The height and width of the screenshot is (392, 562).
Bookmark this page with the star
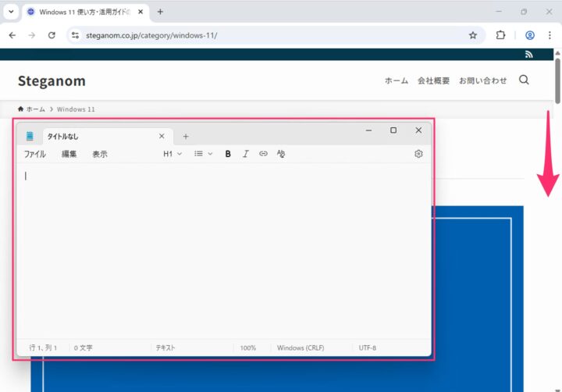pos(473,35)
